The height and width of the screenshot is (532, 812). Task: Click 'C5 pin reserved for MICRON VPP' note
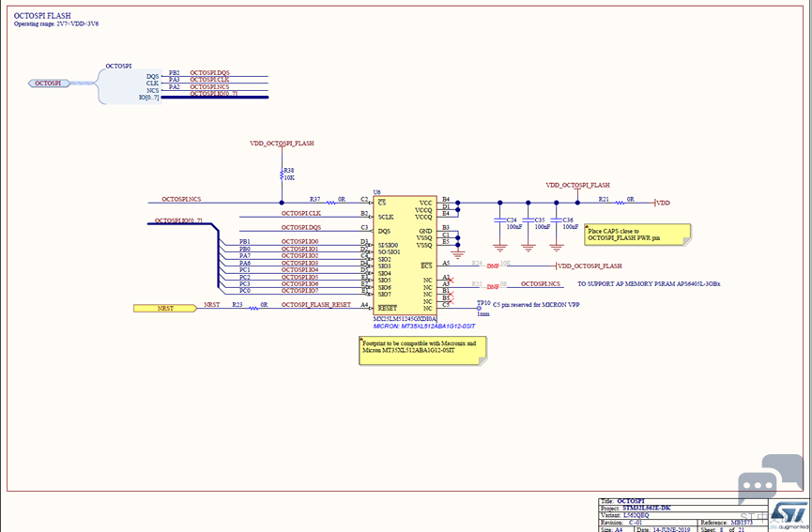tap(536, 305)
